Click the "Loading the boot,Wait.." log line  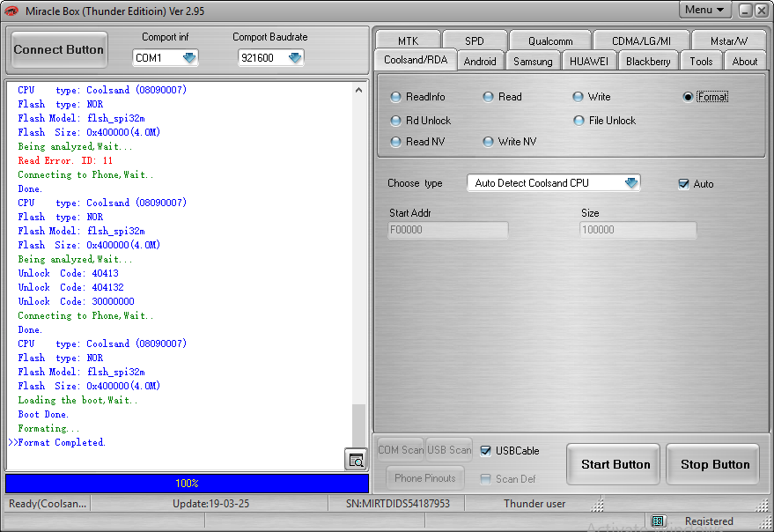[77, 400]
